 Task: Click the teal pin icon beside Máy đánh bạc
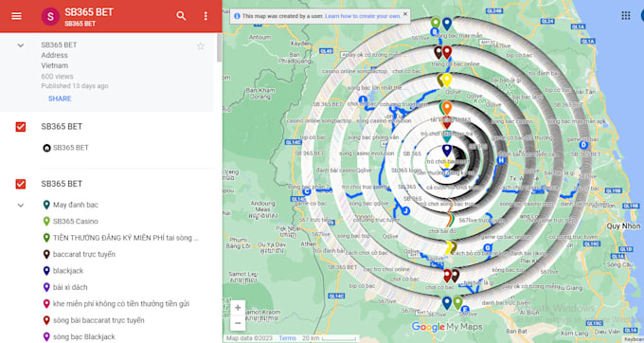point(46,205)
